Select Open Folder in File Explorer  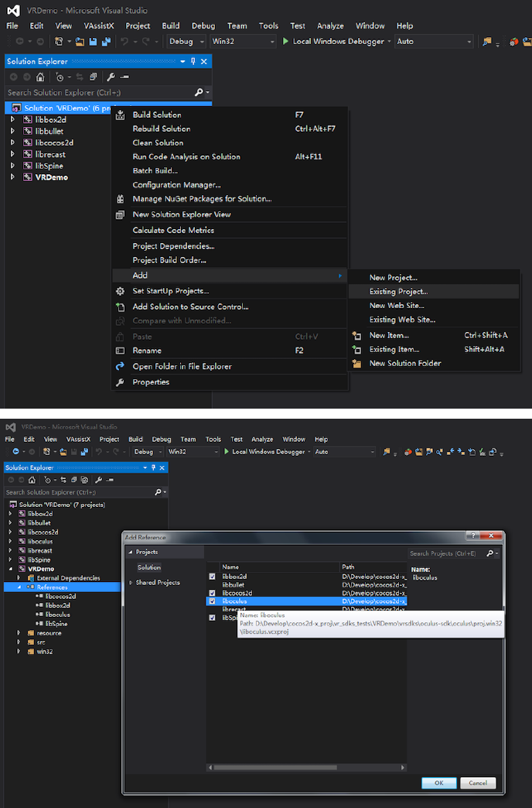coord(230,366)
